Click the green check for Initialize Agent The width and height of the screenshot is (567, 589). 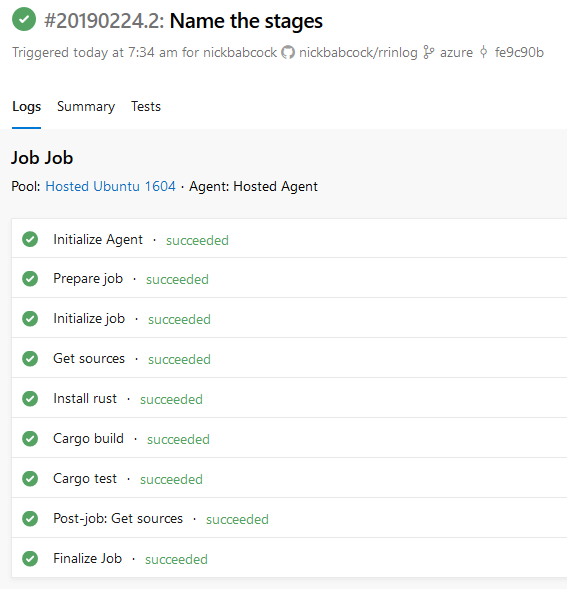click(30, 239)
